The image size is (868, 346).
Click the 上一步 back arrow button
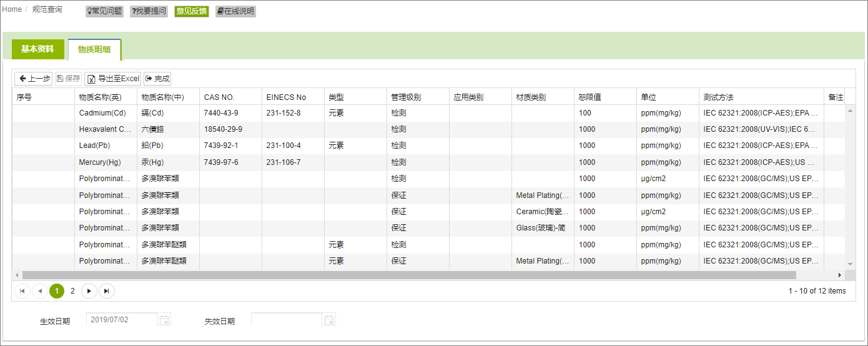[34, 79]
